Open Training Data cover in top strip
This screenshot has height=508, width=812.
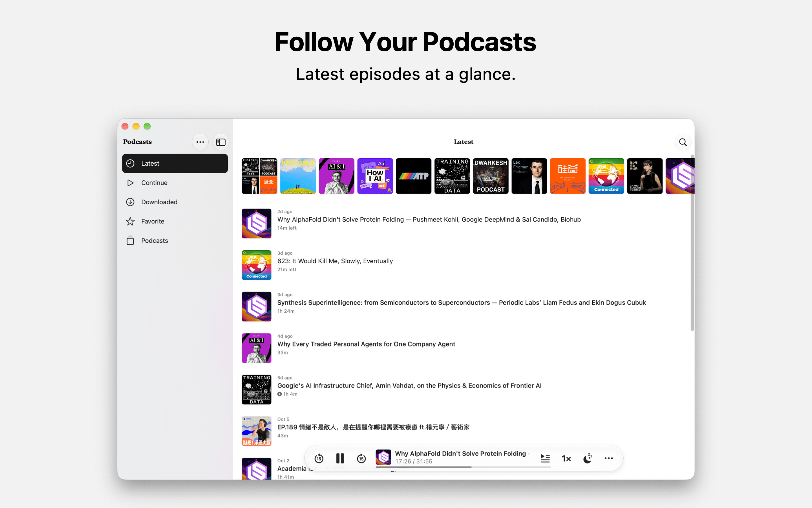(452, 176)
